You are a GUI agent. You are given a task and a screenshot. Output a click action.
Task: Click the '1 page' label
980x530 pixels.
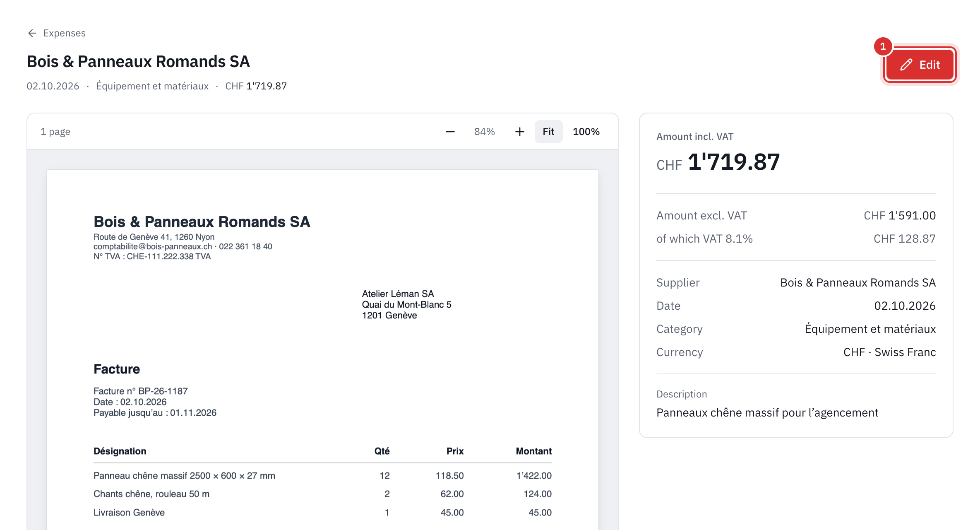(x=55, y=132)
